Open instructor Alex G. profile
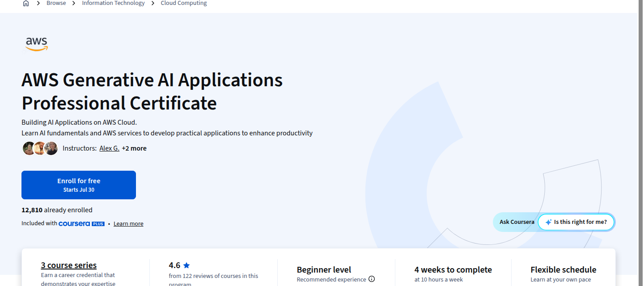644x286 pixels. pyautogui.click(x=109, y=148)
